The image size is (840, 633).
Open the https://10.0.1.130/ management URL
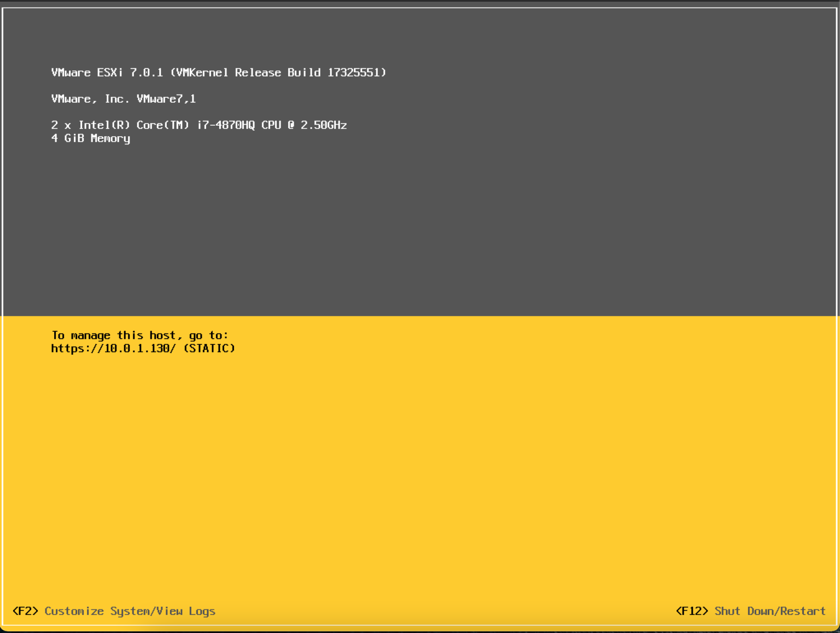pyautogui.click(x=113, y=348)
